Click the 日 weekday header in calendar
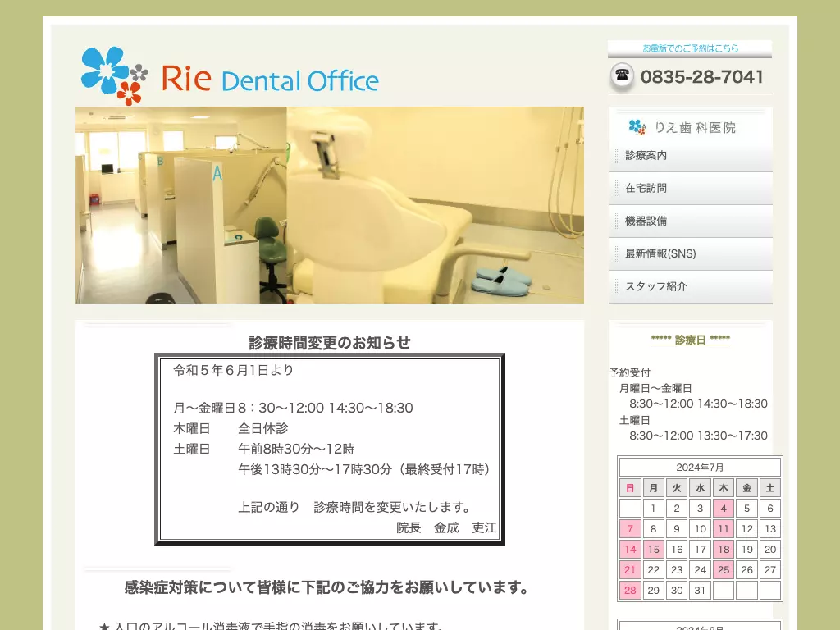The image size is (840, 630). point(630,487)
